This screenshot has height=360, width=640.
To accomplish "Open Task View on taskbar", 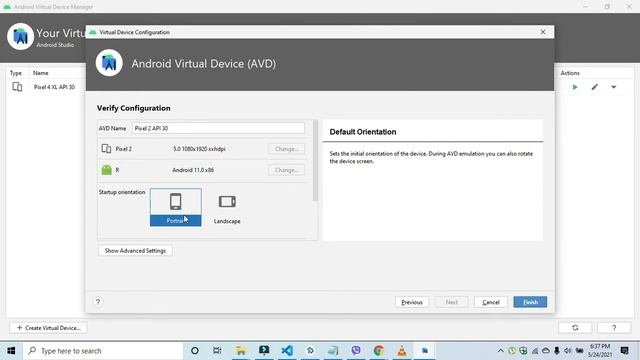I will (217, 351).
